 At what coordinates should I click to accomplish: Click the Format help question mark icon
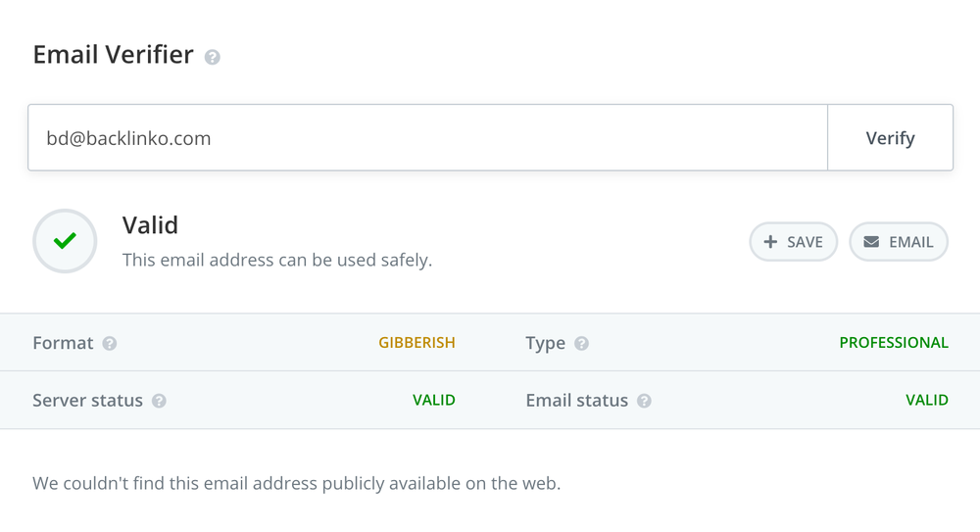click(x=110, y=344)
